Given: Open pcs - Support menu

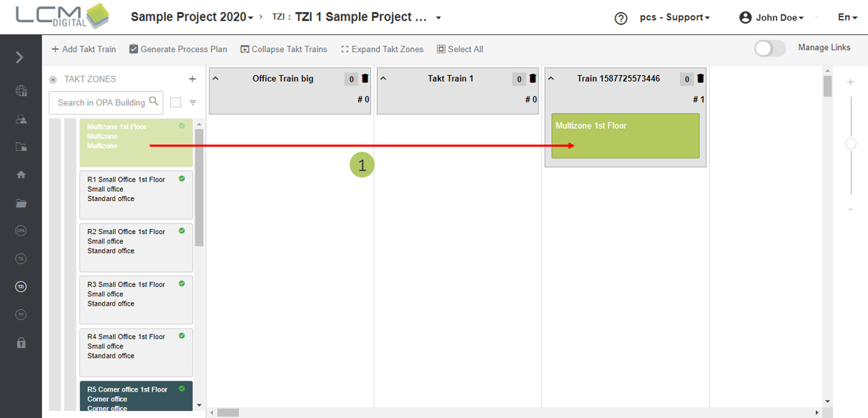Looking at the screenshot, I should tap(674, 18).
